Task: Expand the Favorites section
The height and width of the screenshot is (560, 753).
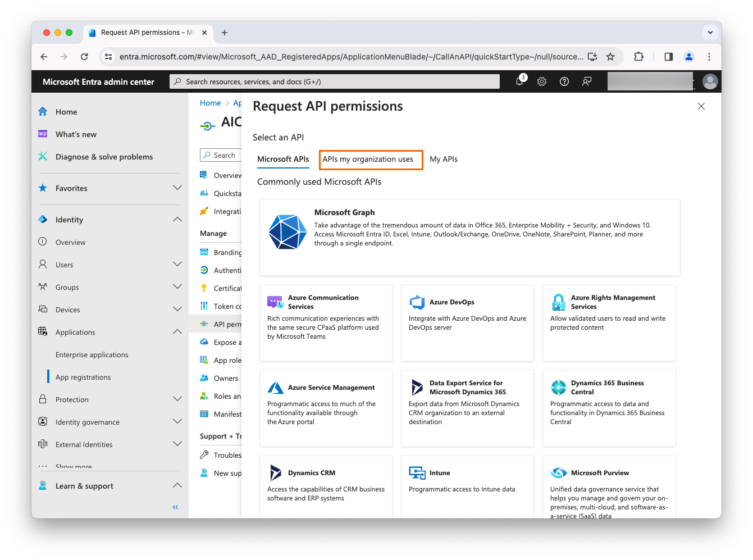Action: point(177,188)
